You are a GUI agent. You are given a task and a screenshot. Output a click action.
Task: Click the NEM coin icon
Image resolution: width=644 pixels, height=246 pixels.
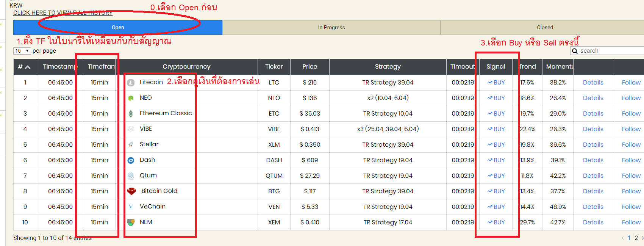(x=131, y=222)
